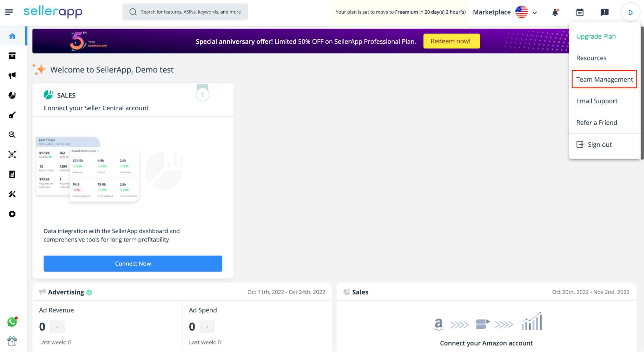The width and height of the screenshot is (644, 352).
Task: Open product research magnifier icon in sidebar
Action: click(12, 135)
